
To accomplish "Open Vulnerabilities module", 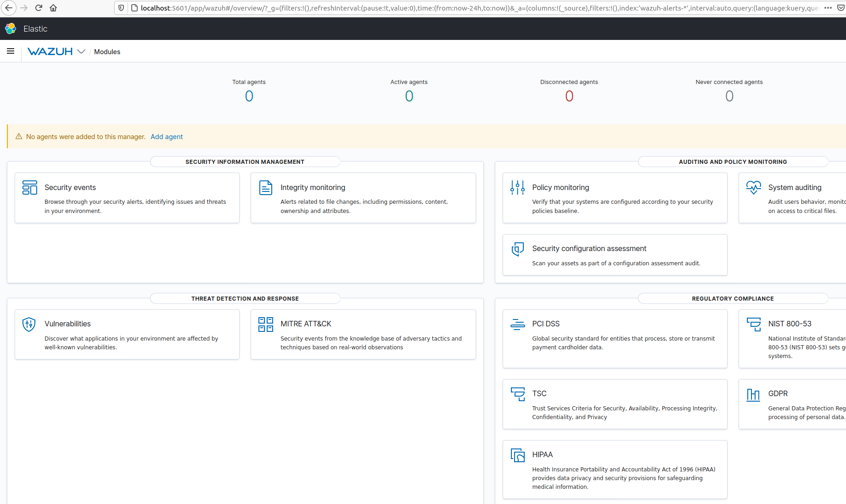I will pyautogui.click(x=127, y=334).
